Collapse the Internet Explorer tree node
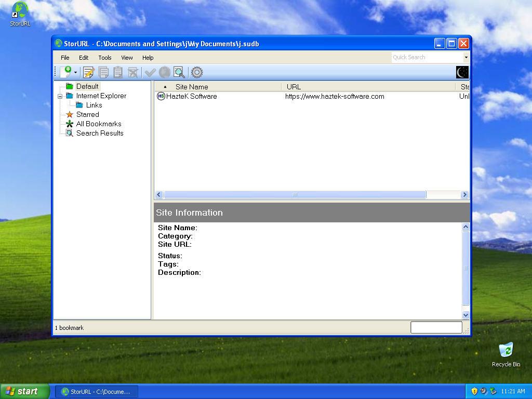 coord(60,96)
